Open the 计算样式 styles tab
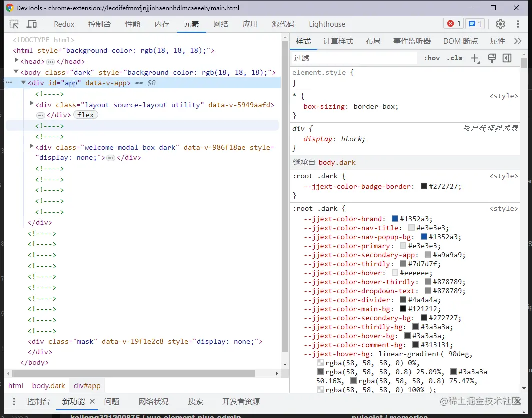The height and width of the screenshot is (418, 532). [x=338, y=41]
